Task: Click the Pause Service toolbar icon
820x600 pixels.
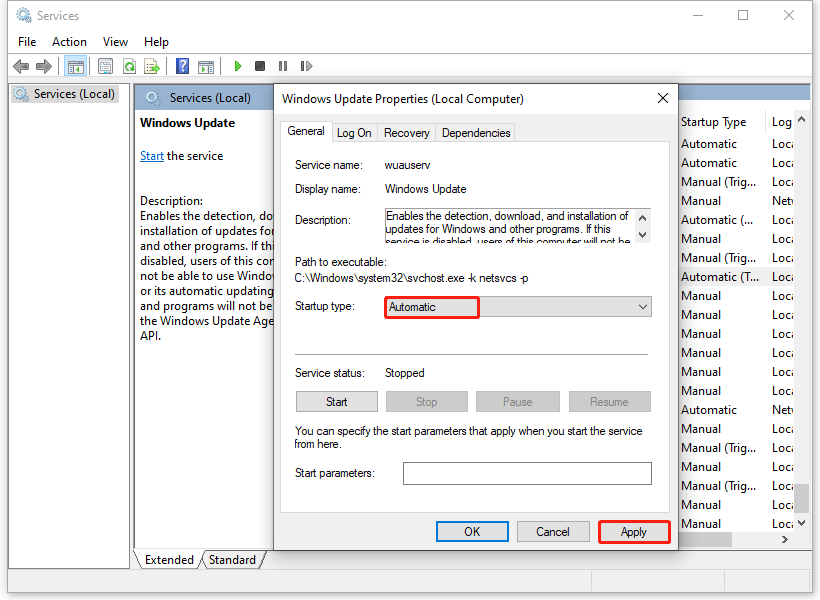Action: pos(283,66)
